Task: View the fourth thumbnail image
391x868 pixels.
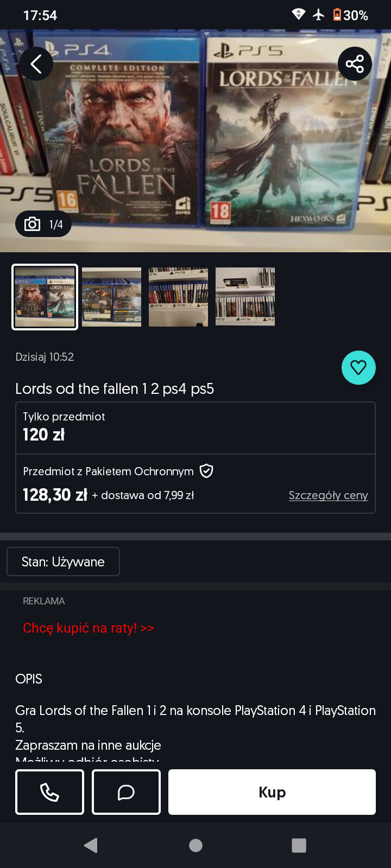Action: [245, 297]
